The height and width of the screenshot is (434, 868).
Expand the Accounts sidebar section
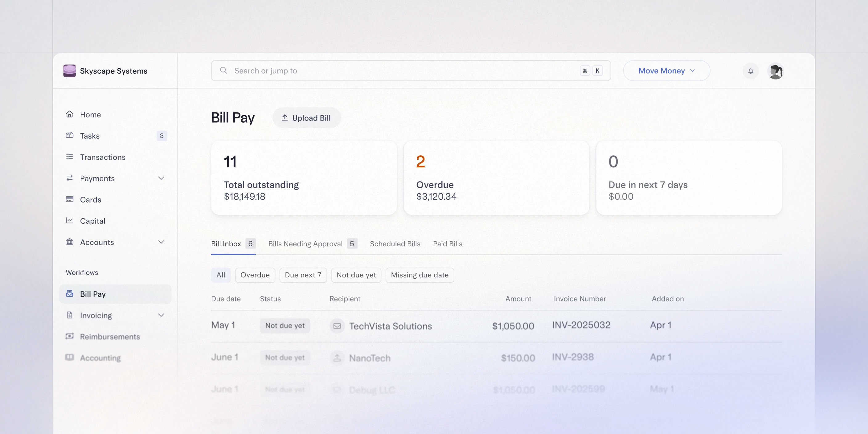pos(161,242)
